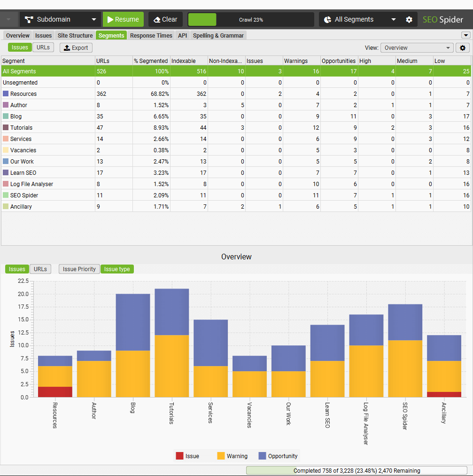Screen dimensions: 473x476
Task: Open the Spelling & Grammar tab
Action: click(218, 36)
